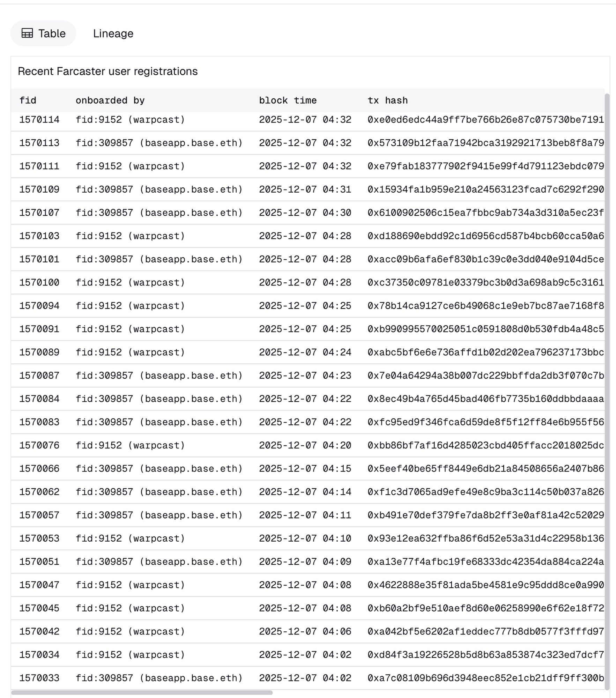616x698 pixels.
Task: Click the table grid icon
Action: (27, 33)
